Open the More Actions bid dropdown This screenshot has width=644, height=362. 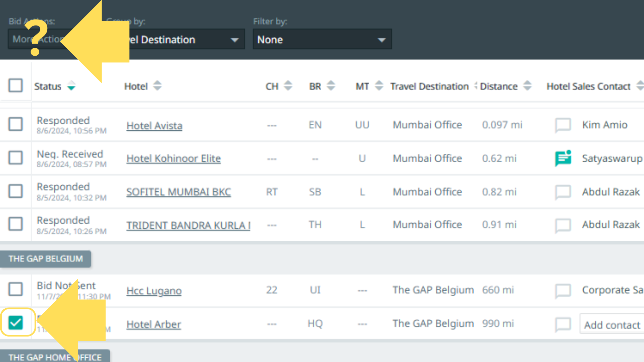[x=20, y=40]
